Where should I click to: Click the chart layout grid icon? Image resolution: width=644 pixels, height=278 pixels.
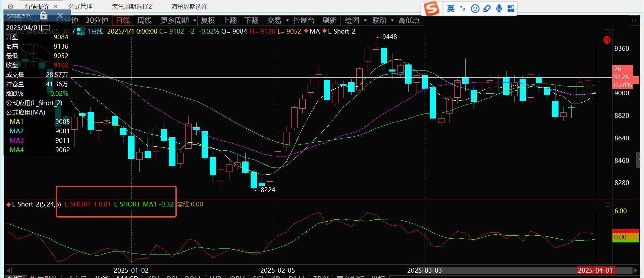(x=80, y=32)
